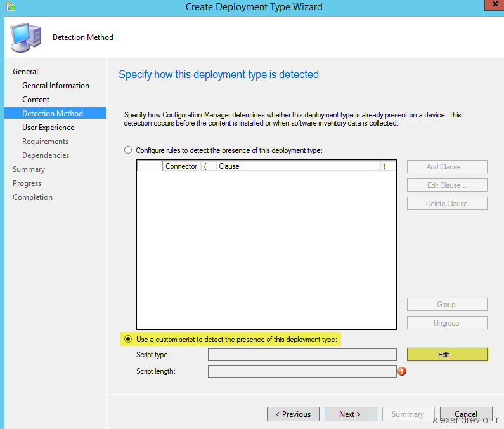This screenshot has width=504, height=429.
Task: Click the computer deployment icon in header
Action: point(26,37)
